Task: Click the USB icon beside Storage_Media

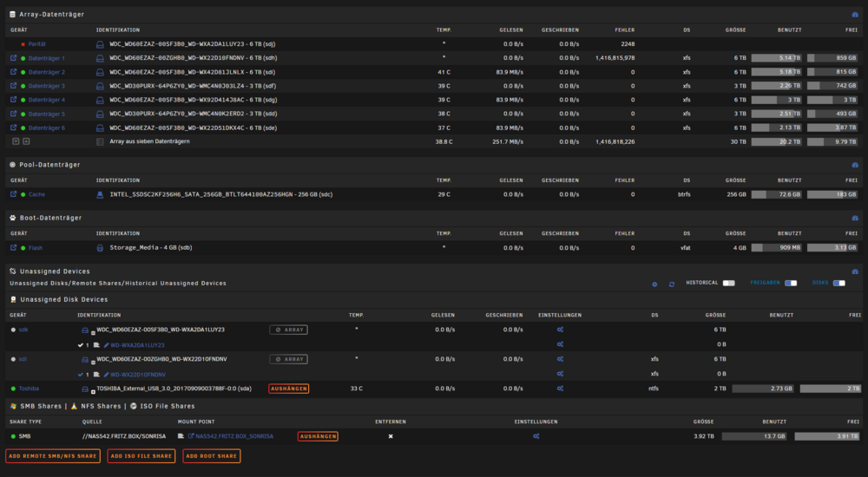Action: pos(100,248)
